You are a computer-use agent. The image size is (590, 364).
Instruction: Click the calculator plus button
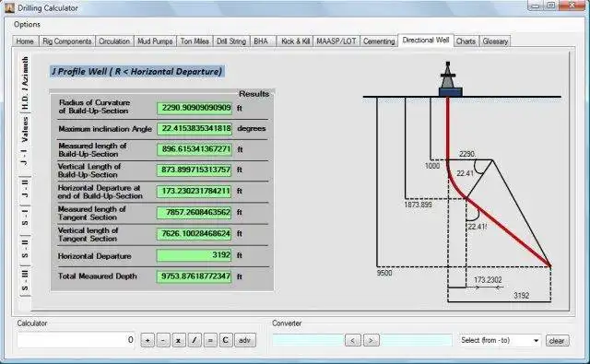(x=147, y=340)
